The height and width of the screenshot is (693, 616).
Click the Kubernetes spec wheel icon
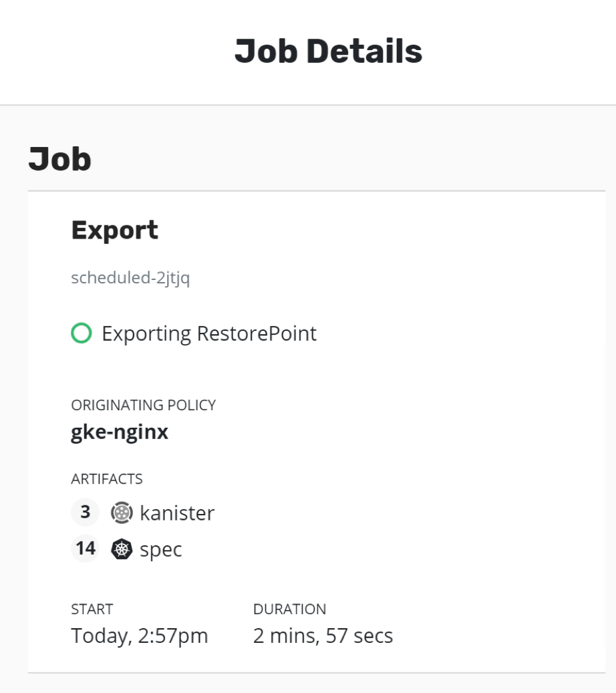point(122,549)
